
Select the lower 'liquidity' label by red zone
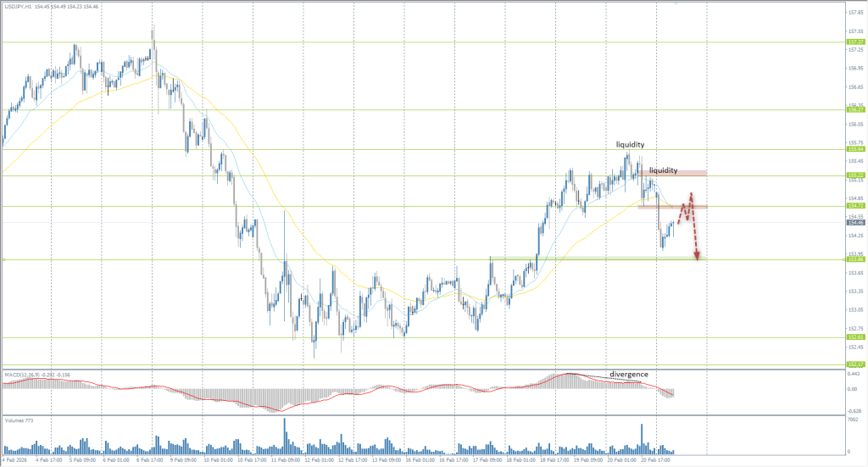[663, 170]
